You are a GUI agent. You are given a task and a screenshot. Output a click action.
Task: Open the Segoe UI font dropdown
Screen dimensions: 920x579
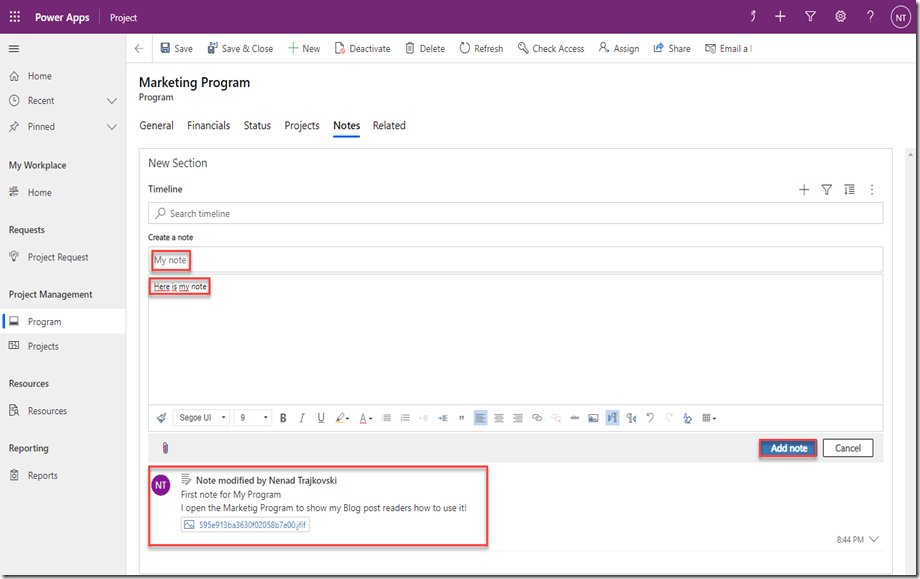(201, 418)
